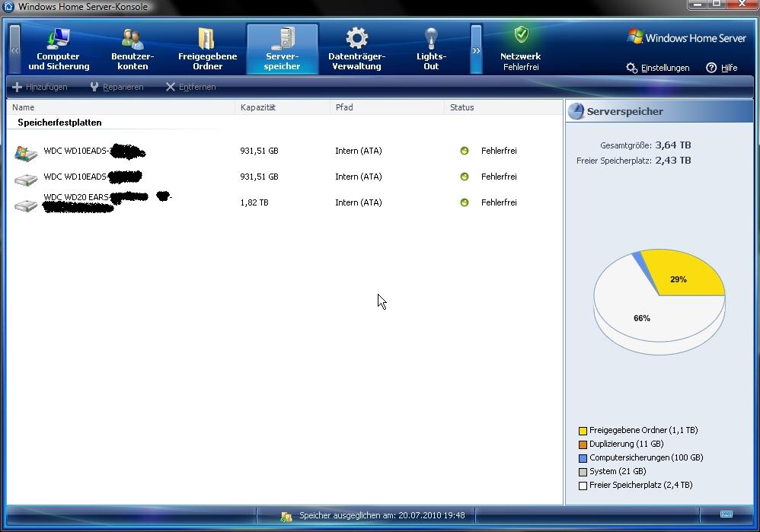The width and height of the screenshot is (760, 532).
Task: Click the Netzwerk Fehlerfrei shield icon
Action: [521, 35]
